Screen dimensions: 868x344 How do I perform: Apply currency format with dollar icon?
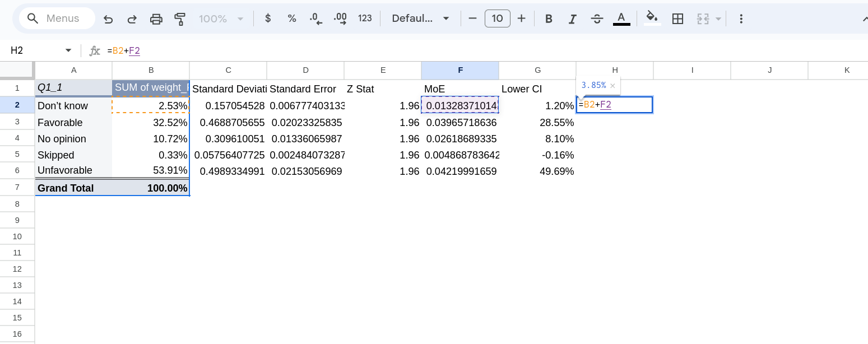click(268, 18)
